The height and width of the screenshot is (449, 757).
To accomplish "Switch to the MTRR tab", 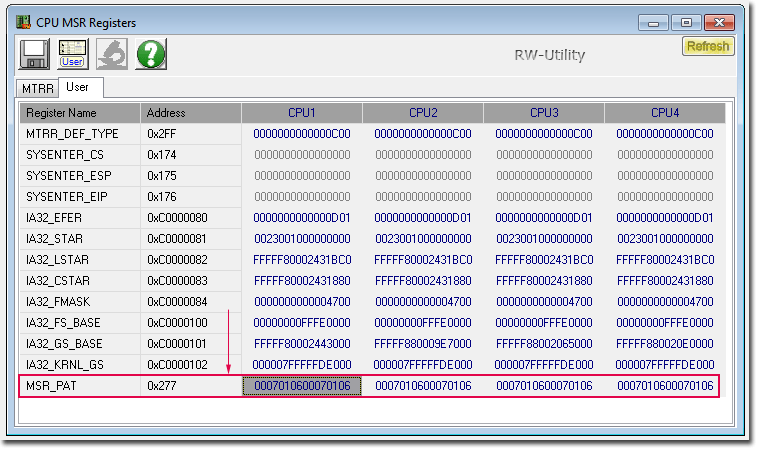I will pyautogui.click(x=38, y=89).
